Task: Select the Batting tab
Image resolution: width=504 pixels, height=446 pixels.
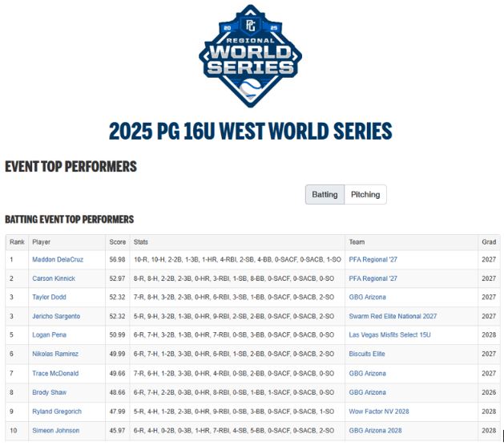Action: pos(325,194)
